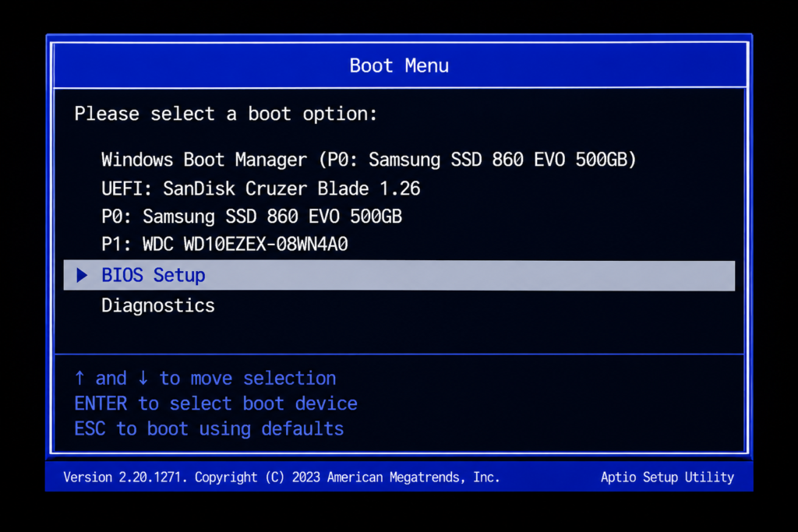Click 'Please select a boot option:' prompt
Viewport: 798px width, 532px height.
pyautogui.click(x=225, y=114)
